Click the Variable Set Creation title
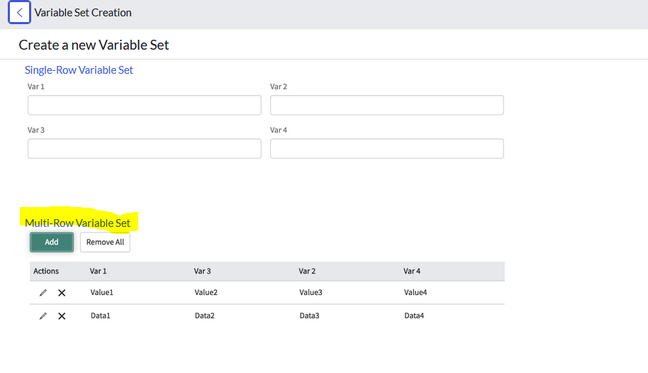Image resolution: width=648 pixels, height=373 pixels. 83,13
